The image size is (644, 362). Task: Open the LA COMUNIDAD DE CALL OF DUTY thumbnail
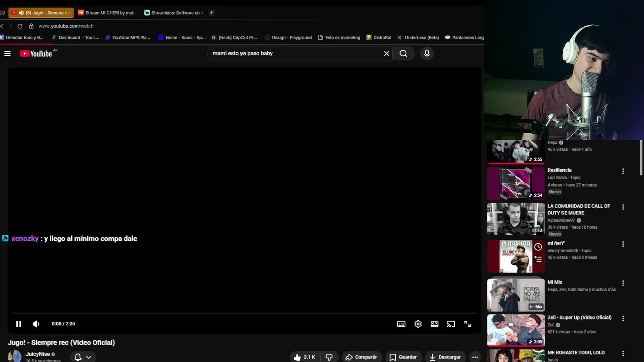516,219
